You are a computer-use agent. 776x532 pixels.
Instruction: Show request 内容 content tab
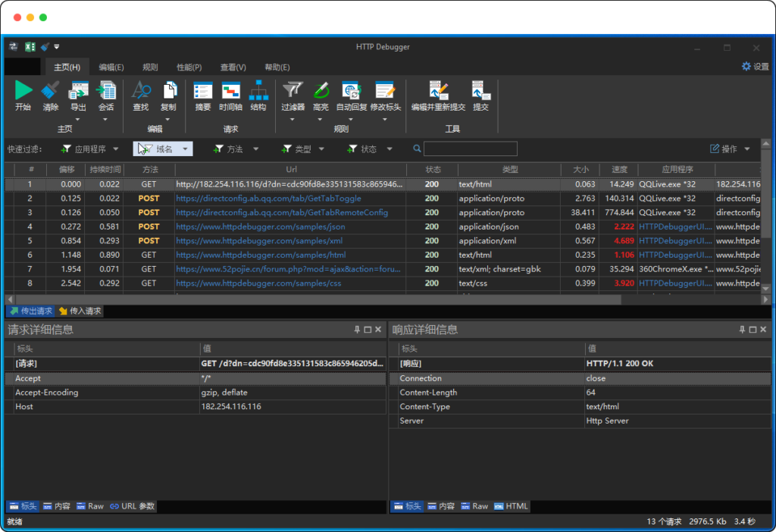57,505
